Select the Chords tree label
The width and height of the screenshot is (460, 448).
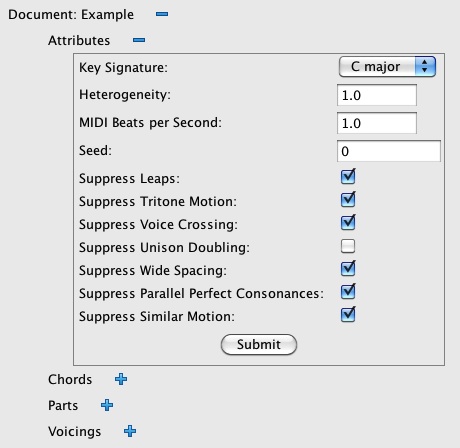(x=70, y=379)
